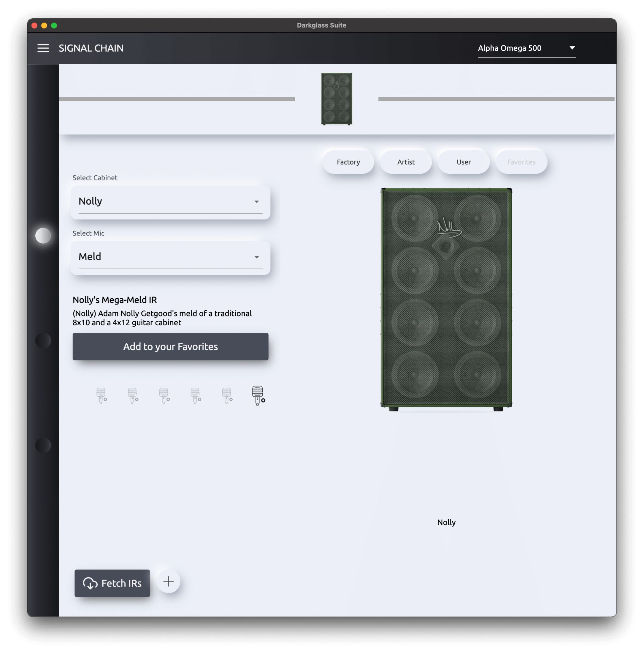Select the bottom dark slot circle in sidebar
644x653 pixels.
pos(43,445)
